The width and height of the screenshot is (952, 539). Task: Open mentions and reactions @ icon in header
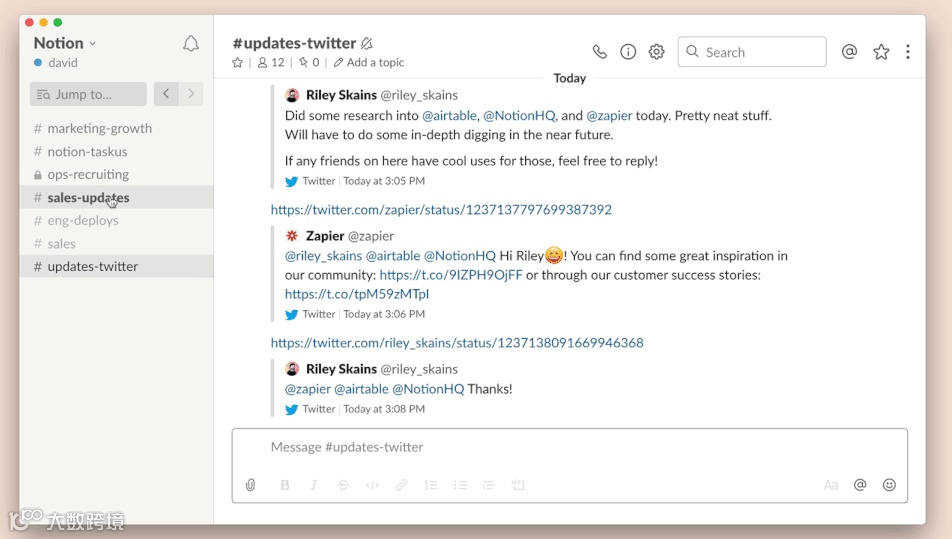click(x=849, y=52)
